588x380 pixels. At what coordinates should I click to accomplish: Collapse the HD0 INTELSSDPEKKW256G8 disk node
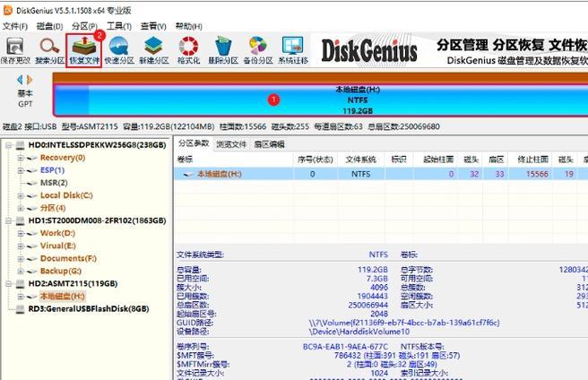[x=9, y=145]
